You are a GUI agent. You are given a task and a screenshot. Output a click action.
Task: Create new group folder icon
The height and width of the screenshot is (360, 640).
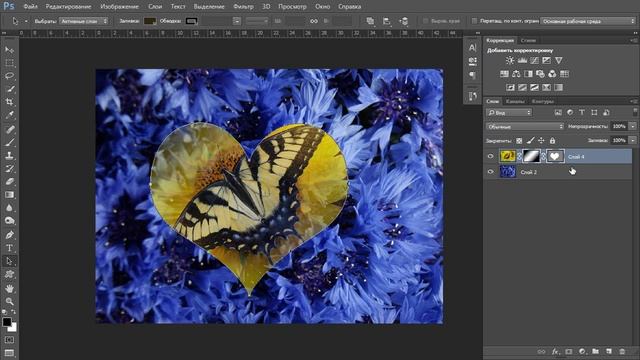596,351
